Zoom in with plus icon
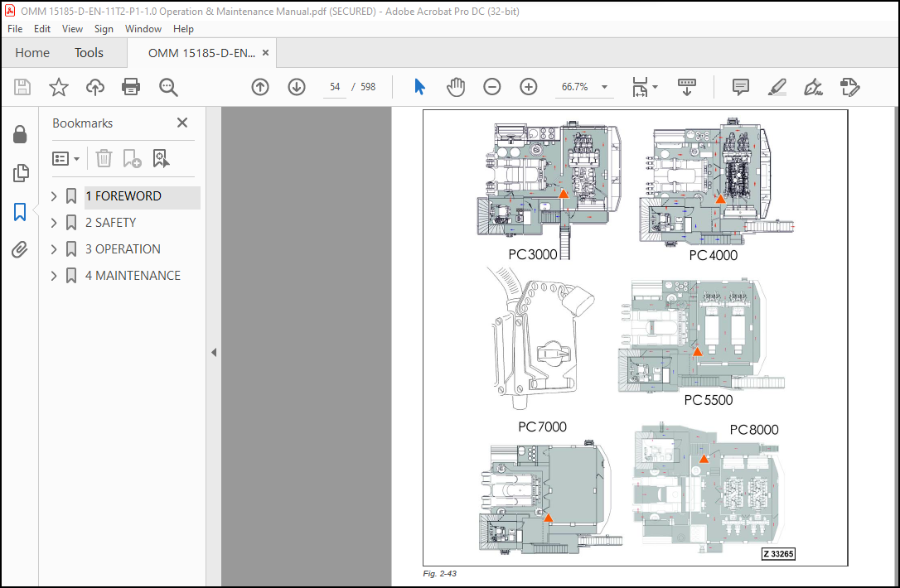Screen dimensions: 900x588 (528, 87)
